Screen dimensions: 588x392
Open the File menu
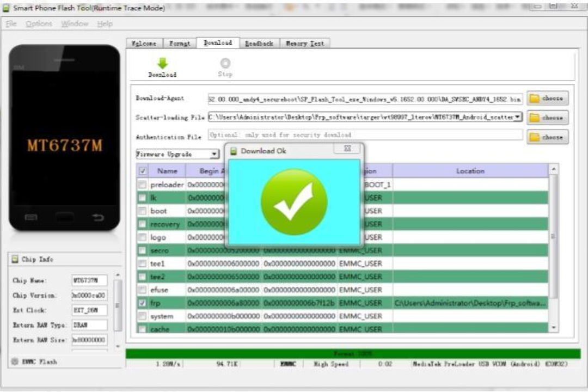11,23
